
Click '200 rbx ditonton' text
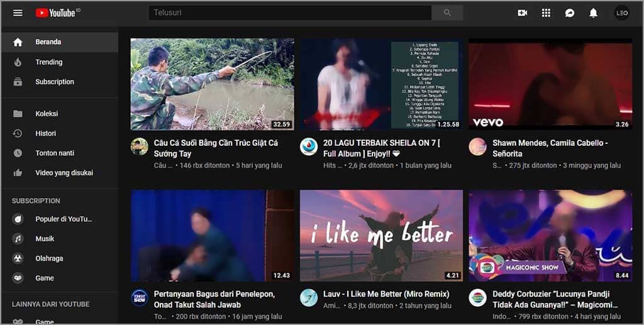201,316
